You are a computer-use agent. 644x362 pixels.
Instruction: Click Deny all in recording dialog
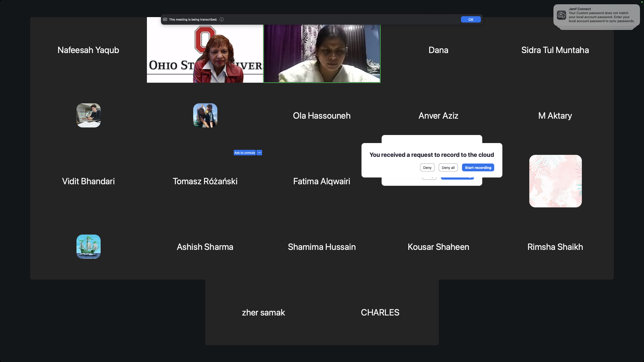tap(448, 168)
